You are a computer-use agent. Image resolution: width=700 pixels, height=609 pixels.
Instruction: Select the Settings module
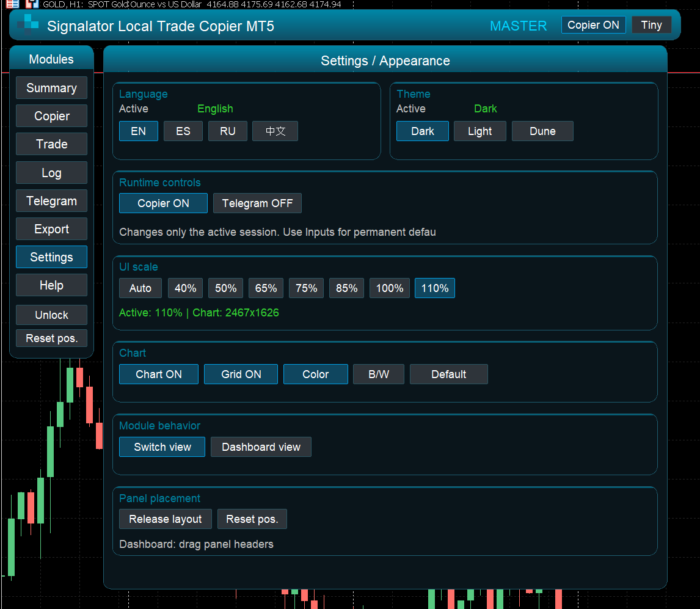coord(51,257)
